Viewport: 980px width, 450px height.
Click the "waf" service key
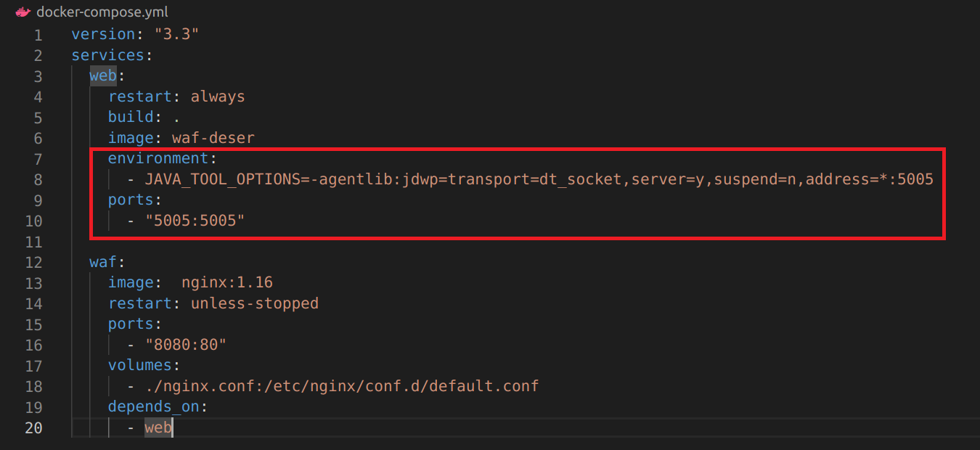tap(102, 262)
